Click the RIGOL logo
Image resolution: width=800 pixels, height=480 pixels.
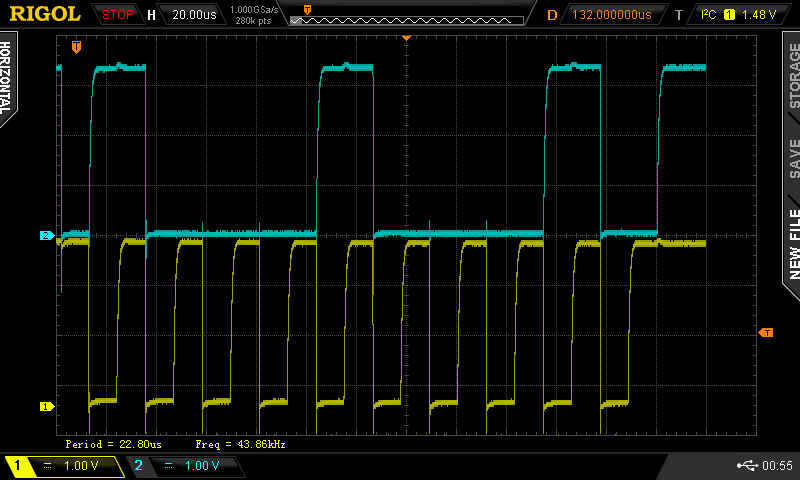(x=45, y=14)
